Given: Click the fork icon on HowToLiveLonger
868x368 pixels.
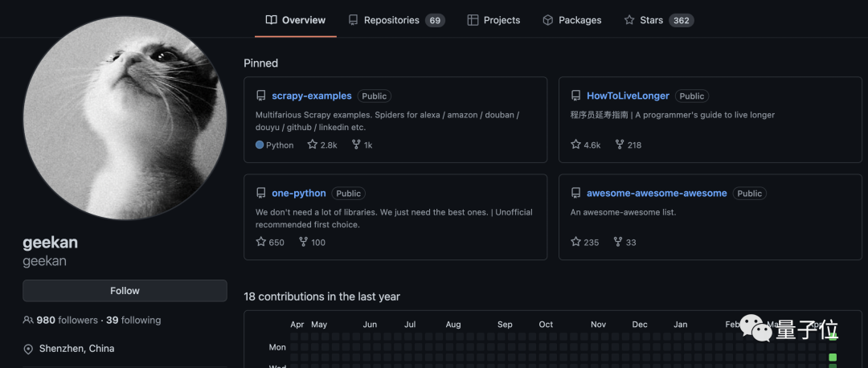Looking at the screenshot, I should point(620,145).
